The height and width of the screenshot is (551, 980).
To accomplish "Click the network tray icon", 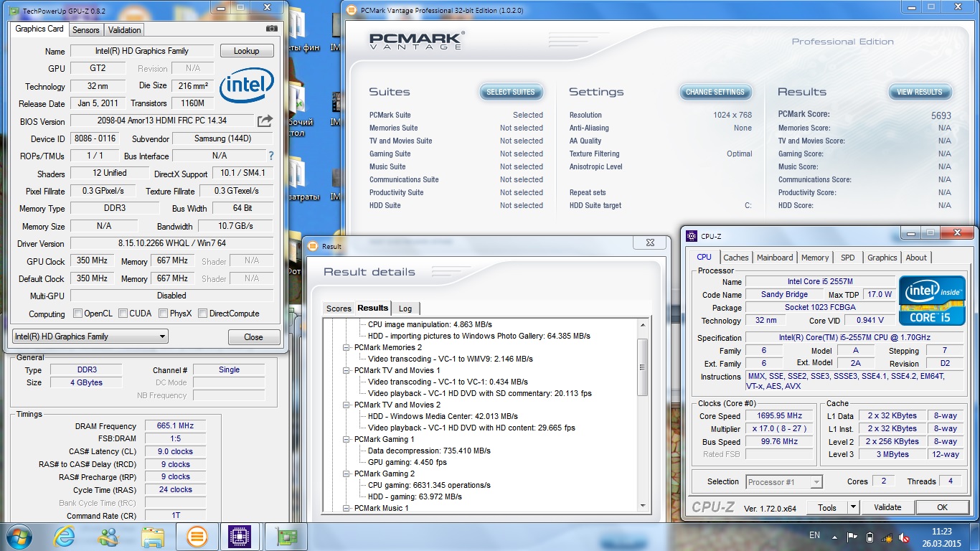I will [x=887, y=537].
